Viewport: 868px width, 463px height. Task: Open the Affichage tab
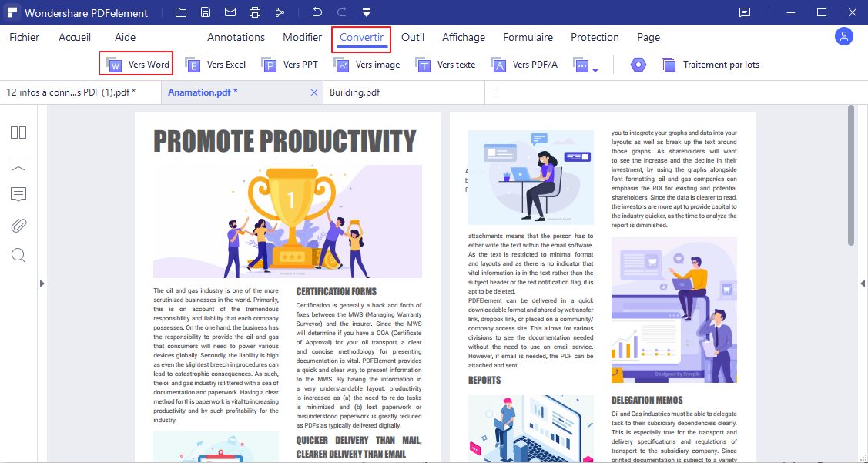point(464,37)
